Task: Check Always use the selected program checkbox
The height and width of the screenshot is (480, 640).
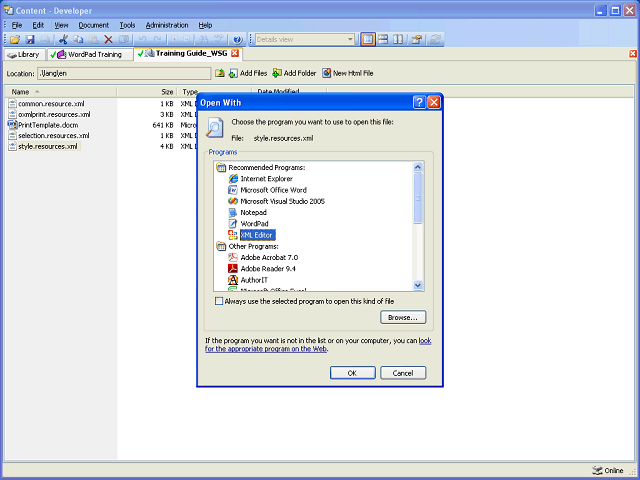Action: tap(219, 301)
